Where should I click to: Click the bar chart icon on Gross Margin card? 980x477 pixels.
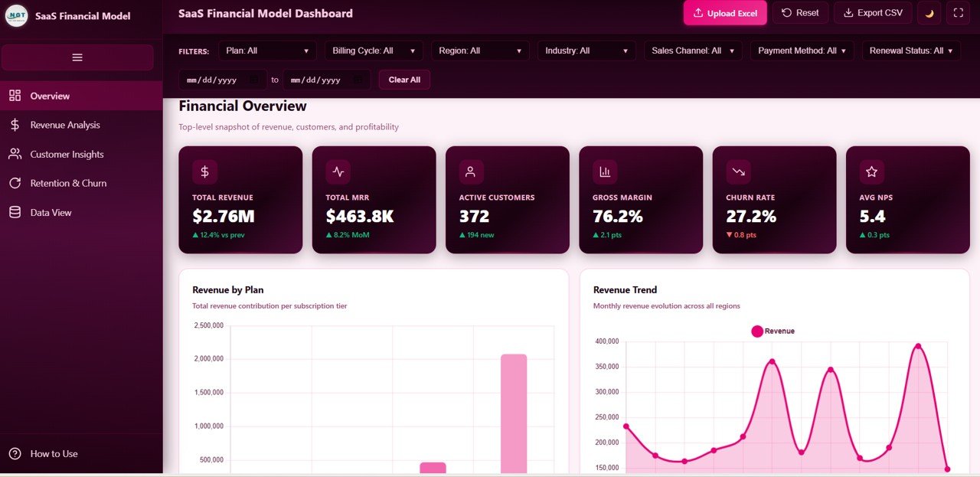tap(603, 172)
